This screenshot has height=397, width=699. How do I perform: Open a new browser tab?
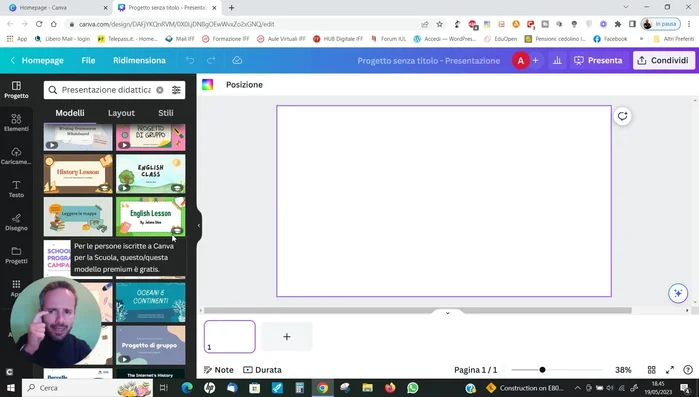click(x=231, y=8)
